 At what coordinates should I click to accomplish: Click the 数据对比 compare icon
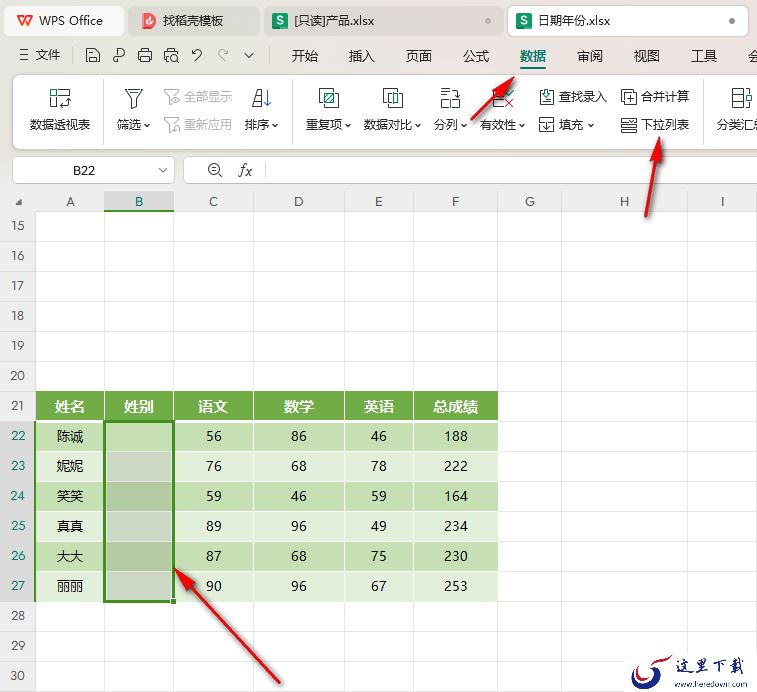(x=393, y=98)
